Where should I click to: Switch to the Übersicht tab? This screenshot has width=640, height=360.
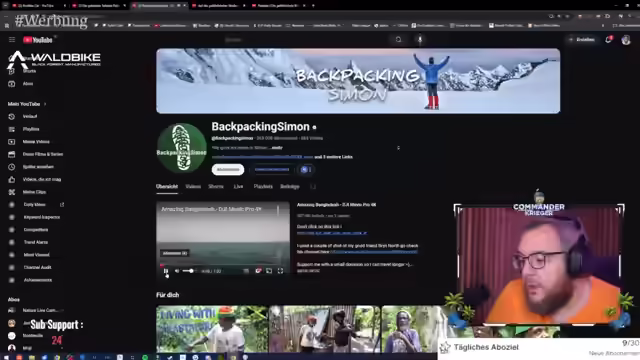167,187
